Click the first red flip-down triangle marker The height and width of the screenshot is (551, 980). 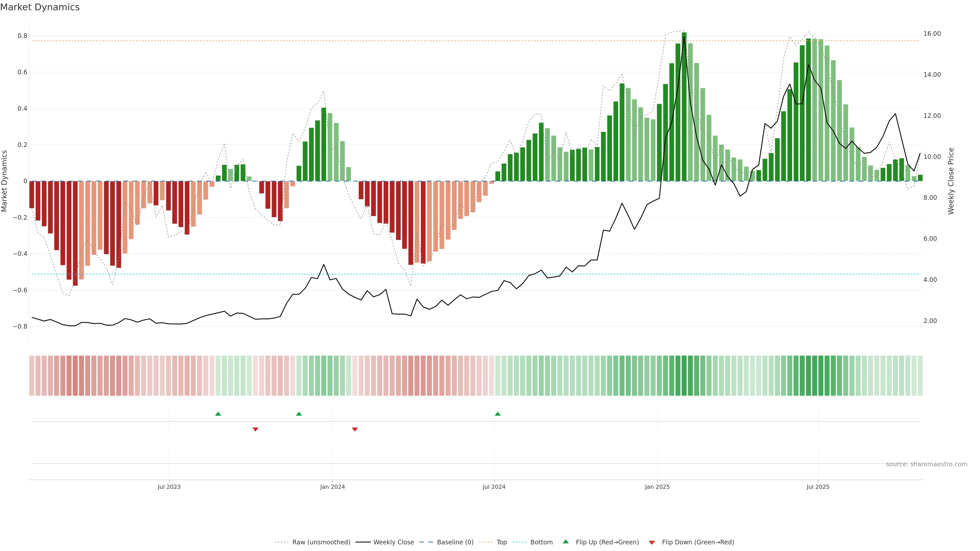[x=255, y=429]
